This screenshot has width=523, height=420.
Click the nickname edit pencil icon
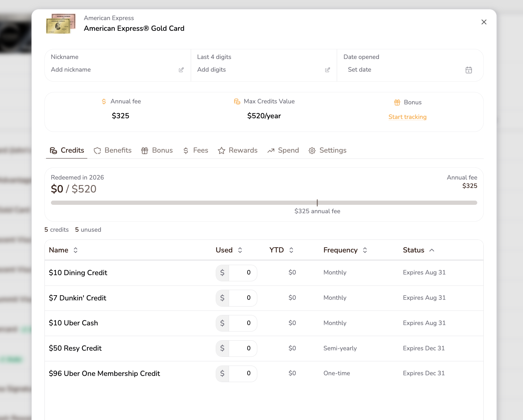pyautogui.click(x=181, y=70)
